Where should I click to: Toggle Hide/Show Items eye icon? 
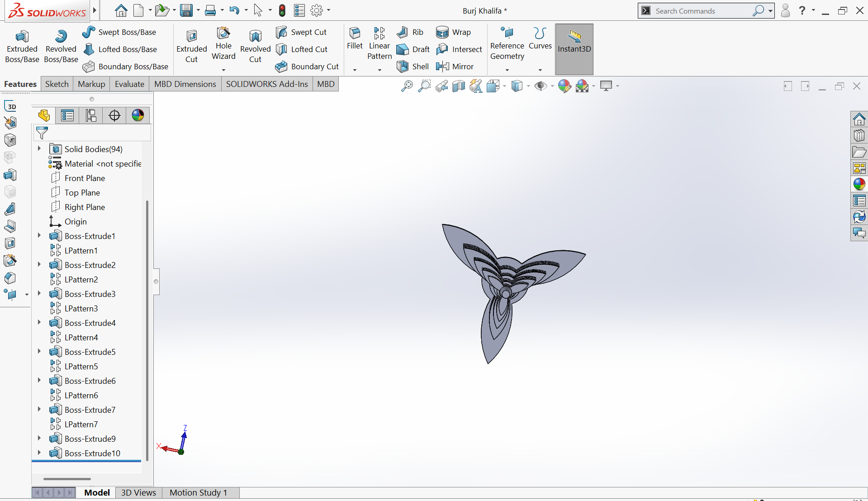click(540, 86)
